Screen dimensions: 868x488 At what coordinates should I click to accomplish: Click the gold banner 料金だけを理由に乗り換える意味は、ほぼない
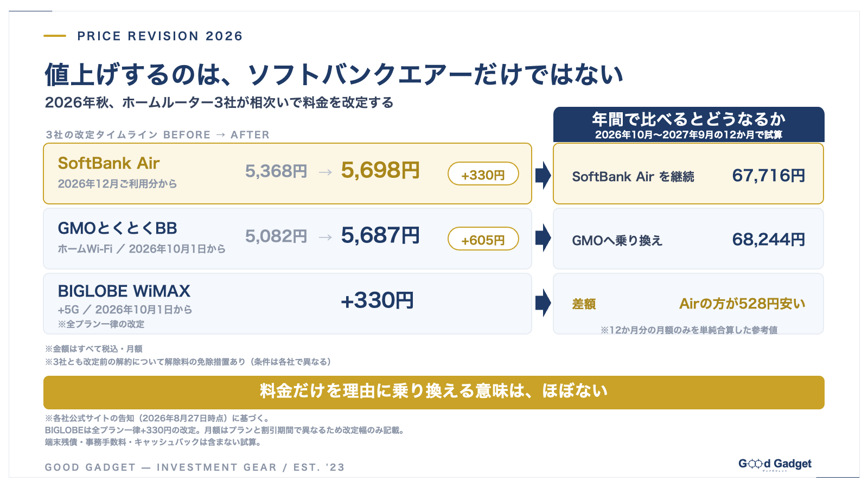tap(434, 392)
